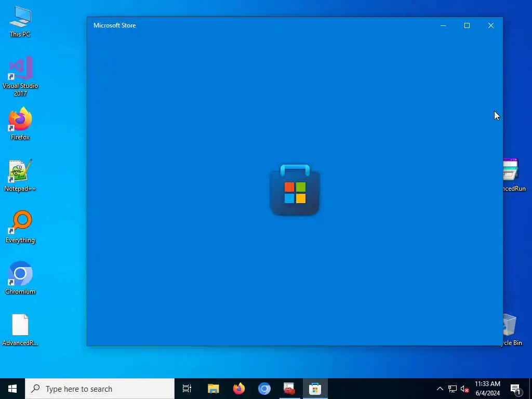Open Task View from taskbar

(187, 389)
